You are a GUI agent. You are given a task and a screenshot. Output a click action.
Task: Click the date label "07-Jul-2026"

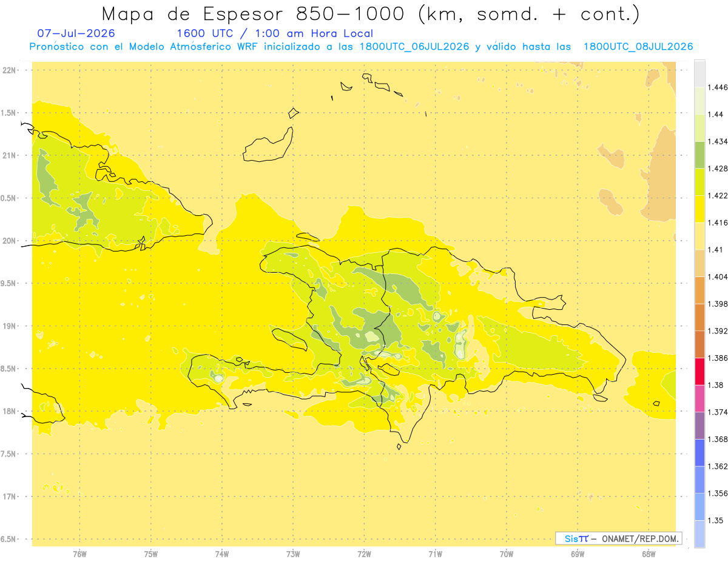tap(76, 34)
